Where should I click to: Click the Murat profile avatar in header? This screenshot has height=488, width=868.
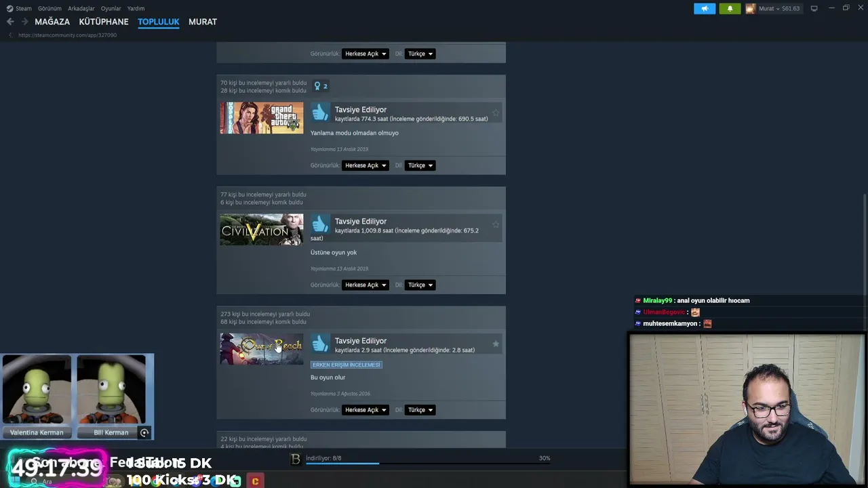(x=751, y=8)
